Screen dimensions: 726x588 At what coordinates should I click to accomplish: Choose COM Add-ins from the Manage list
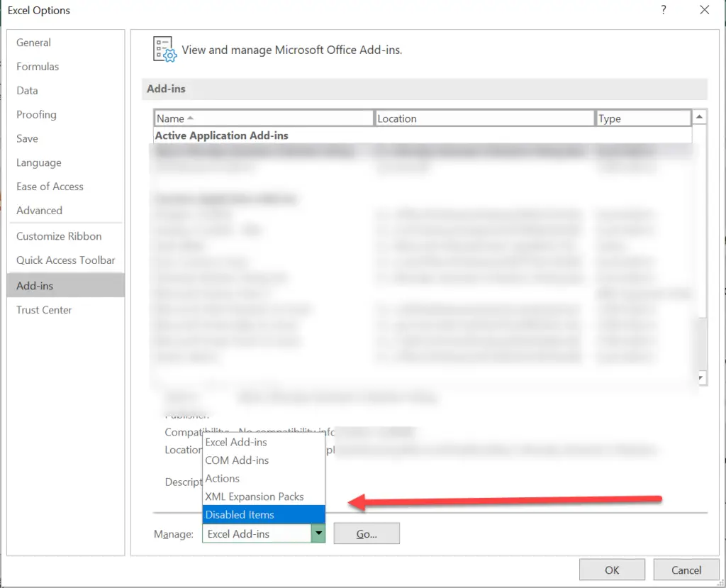[264, 460]
